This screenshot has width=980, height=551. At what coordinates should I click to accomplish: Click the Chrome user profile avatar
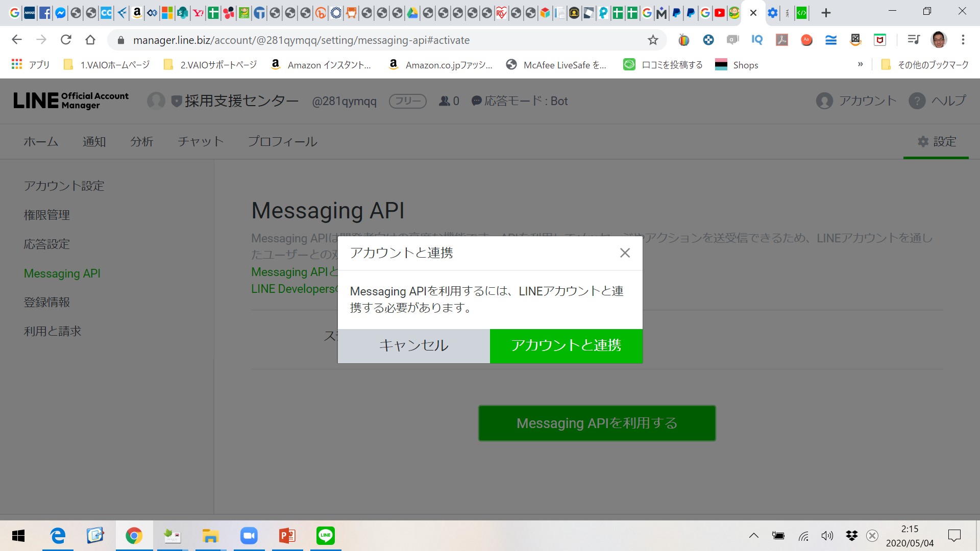coord(939,40)
